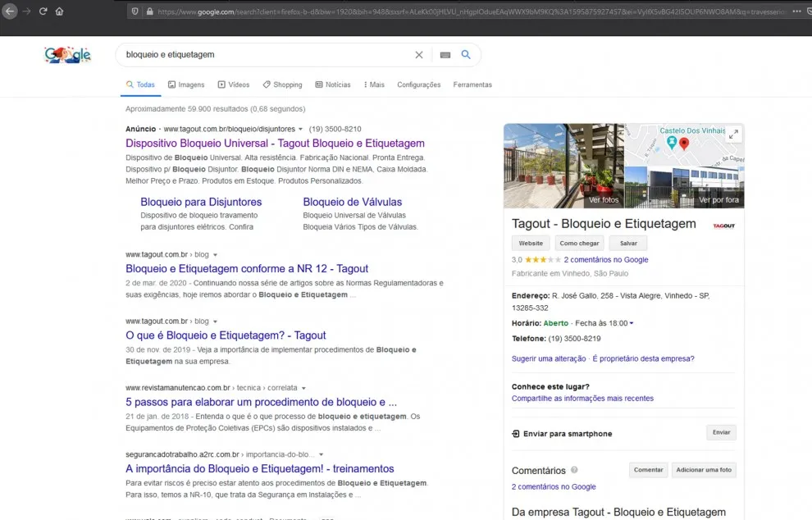Click the Como chegar button

(579, 243)
